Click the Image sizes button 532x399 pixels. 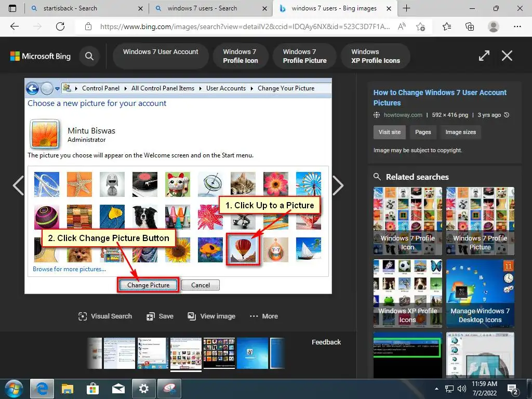click(x=460, y=132)
